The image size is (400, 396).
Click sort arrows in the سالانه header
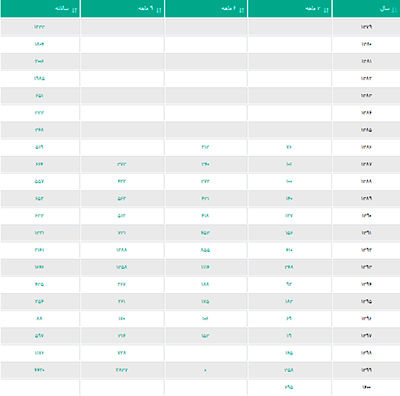(x=74, y=10)
